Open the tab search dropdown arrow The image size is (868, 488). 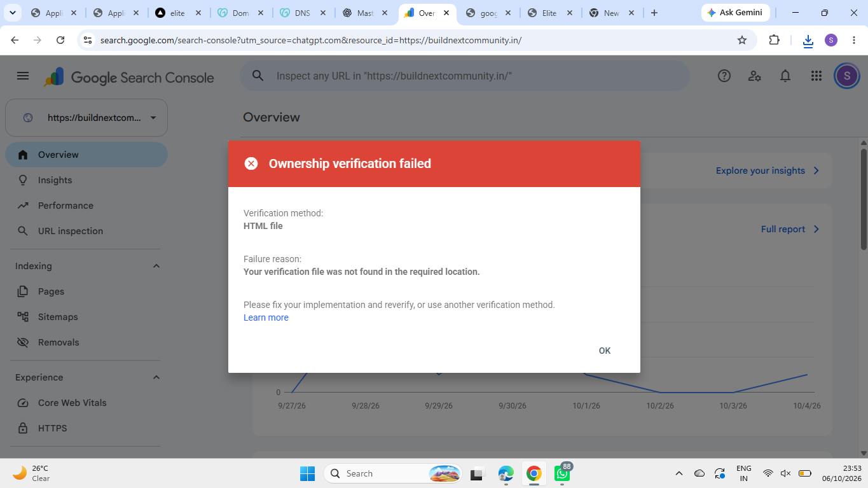point(13,13)
